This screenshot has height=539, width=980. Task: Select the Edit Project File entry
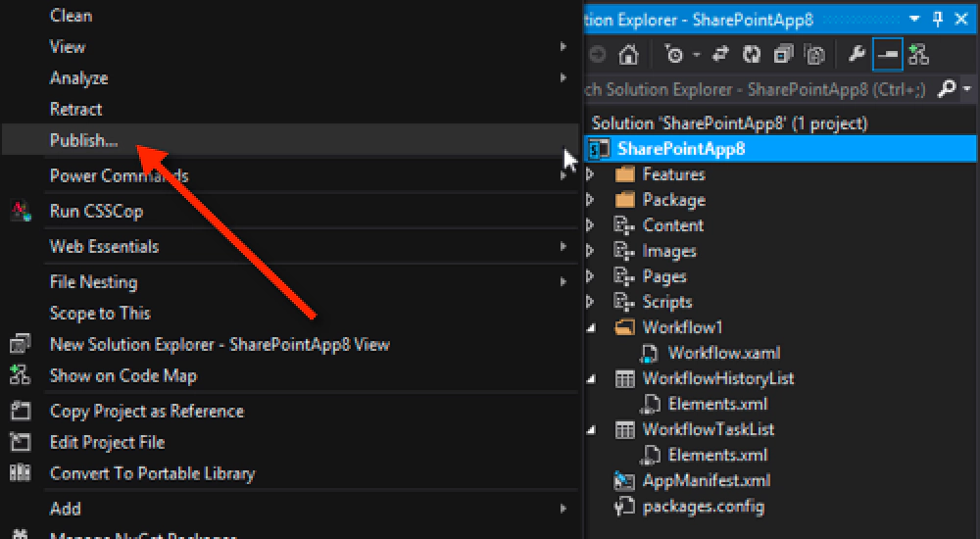point(107,442)
